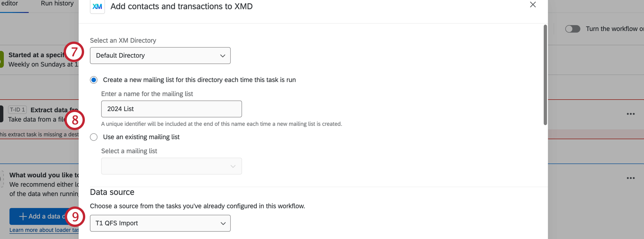Select Use an existing mailing list option
644x239 pixels.
pyautogui.click(x=94, y=137)
